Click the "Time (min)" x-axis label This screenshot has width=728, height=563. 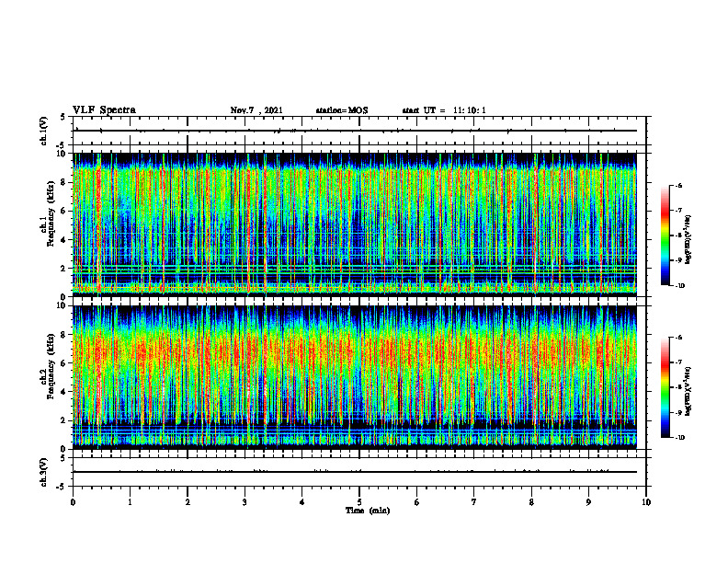(x=368, y=511)
